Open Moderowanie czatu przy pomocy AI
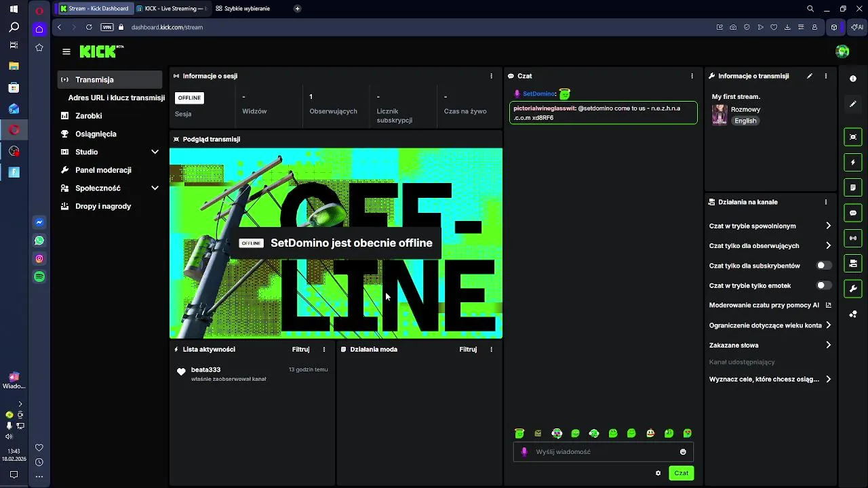The width and height of the screenshot is (868, 488). 770,305
